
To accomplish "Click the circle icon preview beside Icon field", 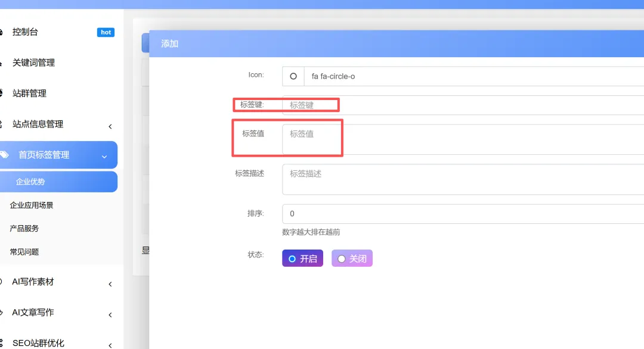I will click(293, 76).
